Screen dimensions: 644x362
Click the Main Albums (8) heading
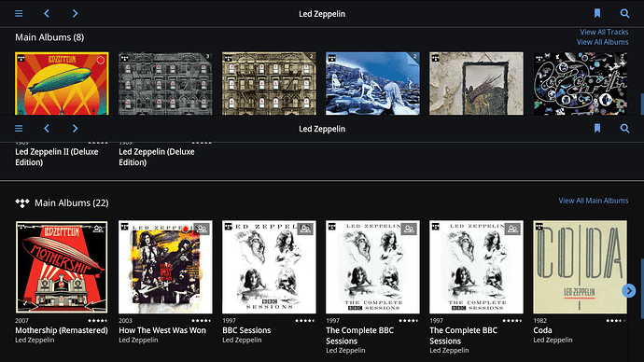49,37
